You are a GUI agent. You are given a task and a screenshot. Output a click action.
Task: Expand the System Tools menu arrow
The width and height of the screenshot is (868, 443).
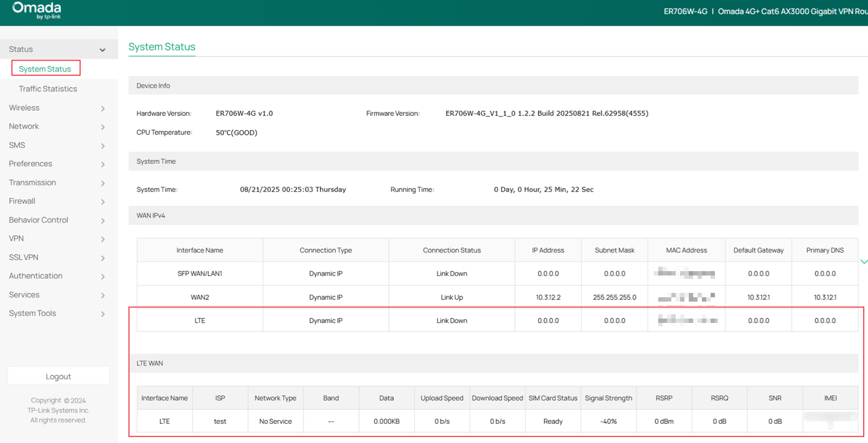[103, 314]
